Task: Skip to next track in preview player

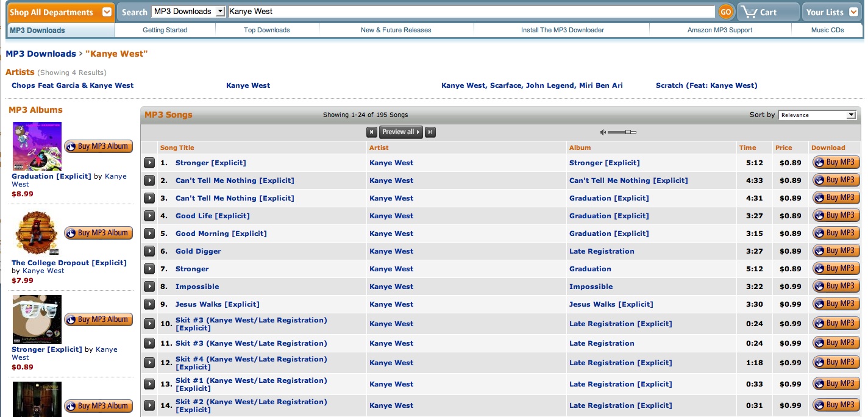Action: tap(430, 132)
